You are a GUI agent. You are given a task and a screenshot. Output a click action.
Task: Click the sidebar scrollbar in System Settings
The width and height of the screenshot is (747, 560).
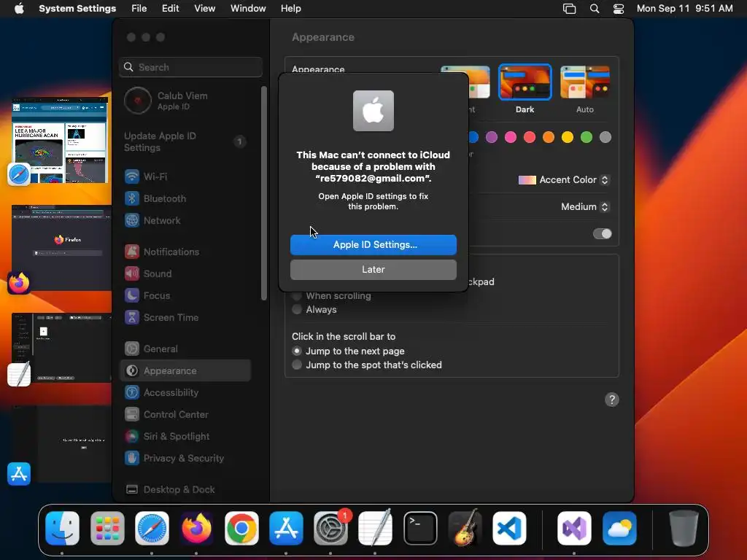click(264, 192)
